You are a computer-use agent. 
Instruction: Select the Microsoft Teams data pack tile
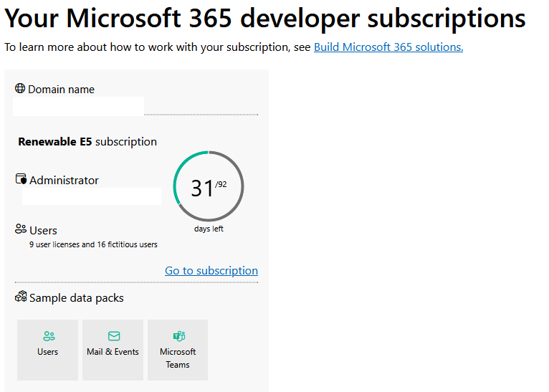coord(178,350)
